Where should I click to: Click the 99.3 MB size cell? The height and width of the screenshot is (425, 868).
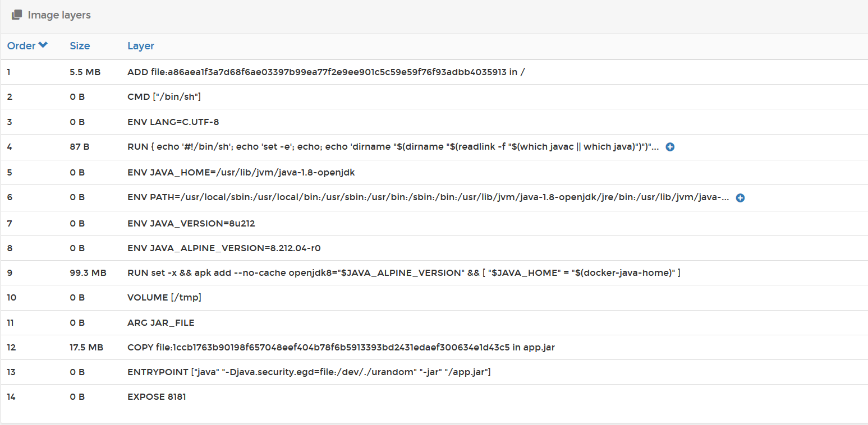tap(88, 272)
